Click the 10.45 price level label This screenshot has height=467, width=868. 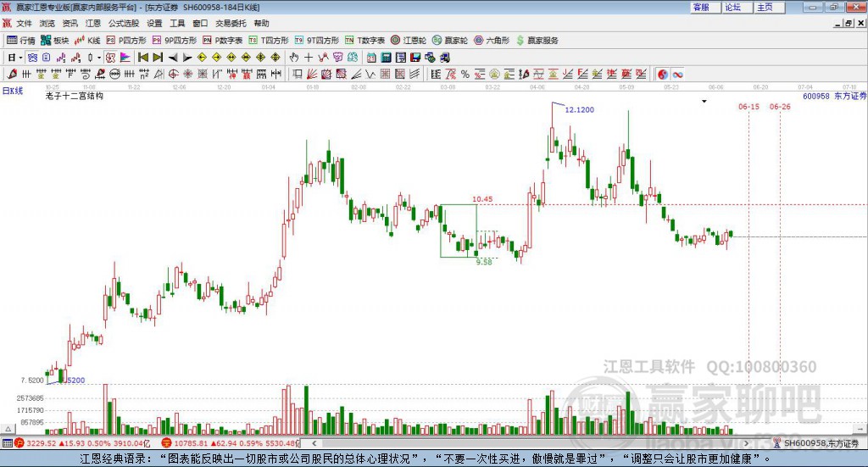point(482,199)
